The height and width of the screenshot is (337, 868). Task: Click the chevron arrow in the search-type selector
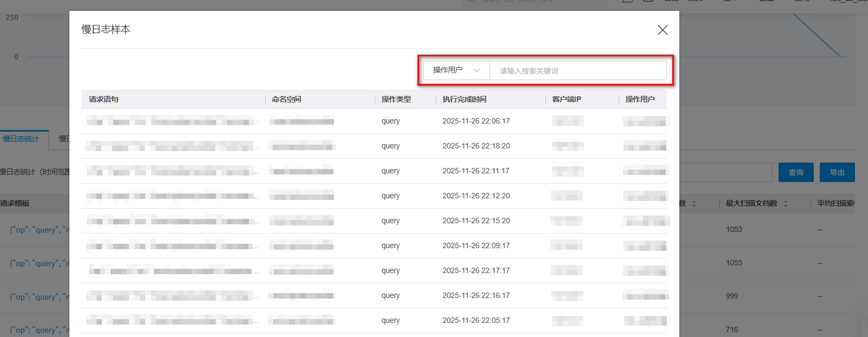(477, 70)
